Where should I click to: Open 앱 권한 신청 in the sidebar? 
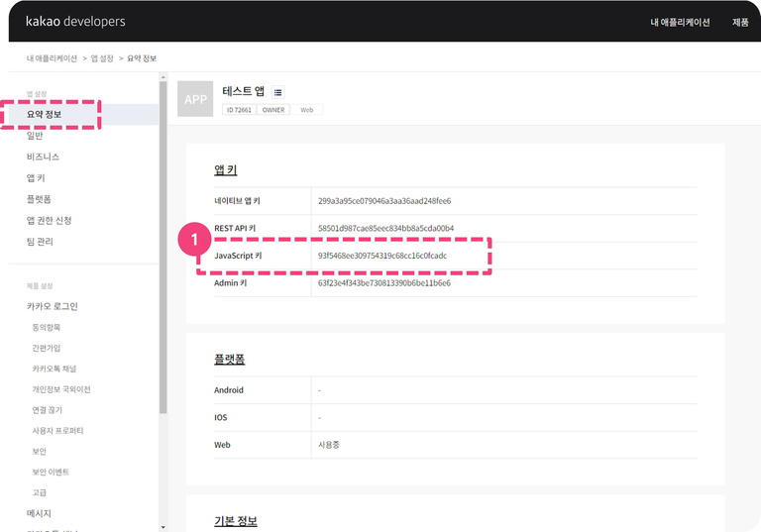(x=49, y=220)
